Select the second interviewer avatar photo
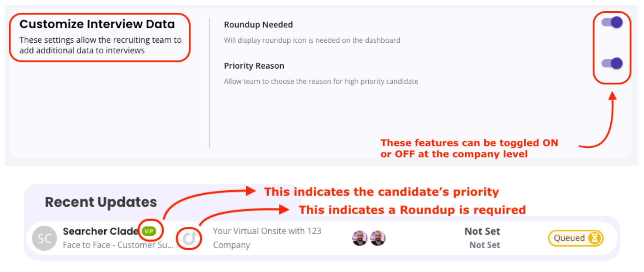This screenshot has width=644, height=272. [x=378, y=238]
